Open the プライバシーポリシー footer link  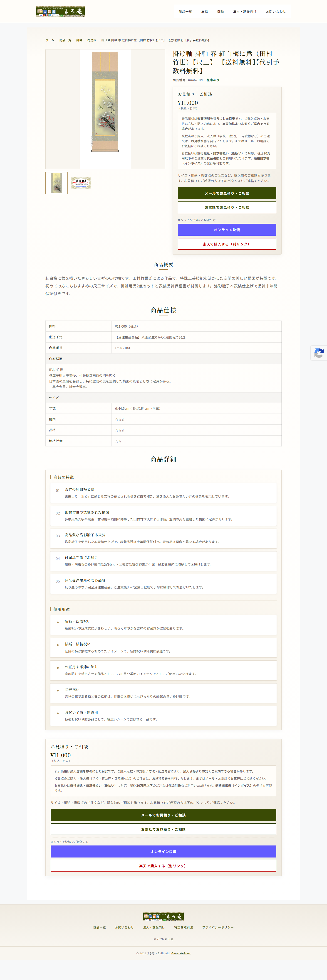pyautogui.click(x=218, y=928)
